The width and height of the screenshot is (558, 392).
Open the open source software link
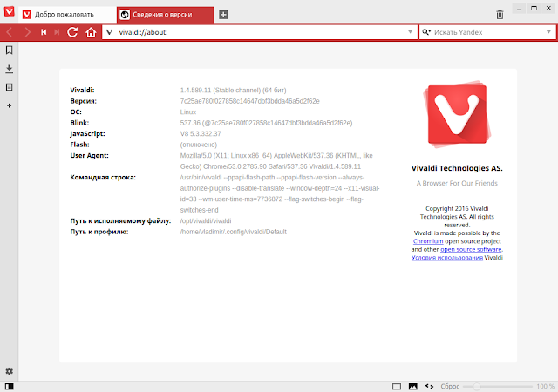click(471, 249)
